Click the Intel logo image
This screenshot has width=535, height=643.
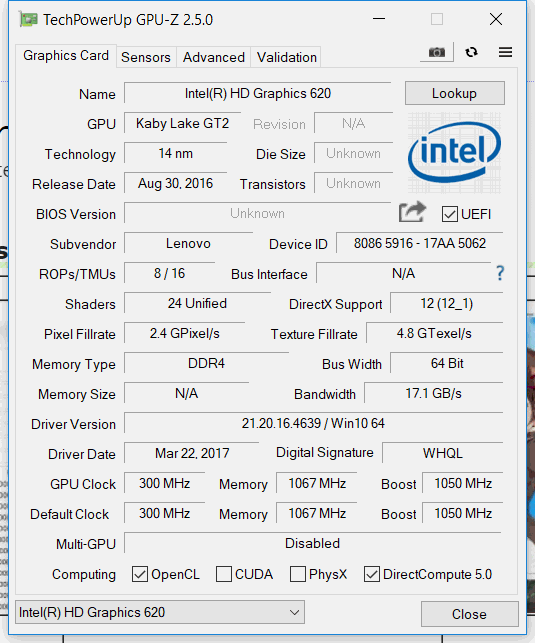[454, 153]
